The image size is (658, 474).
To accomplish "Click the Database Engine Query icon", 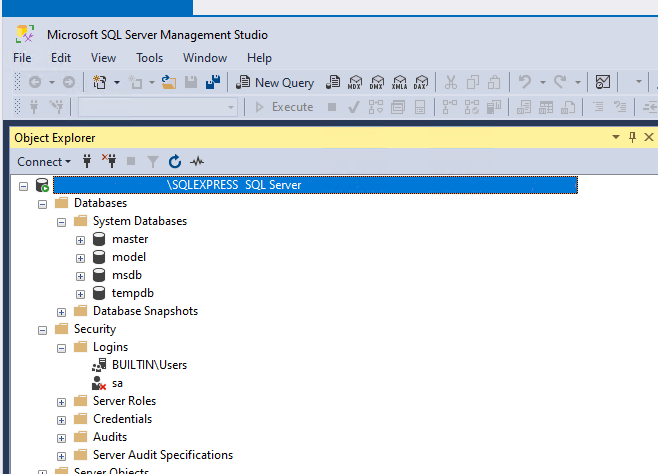I will (333, 82).
